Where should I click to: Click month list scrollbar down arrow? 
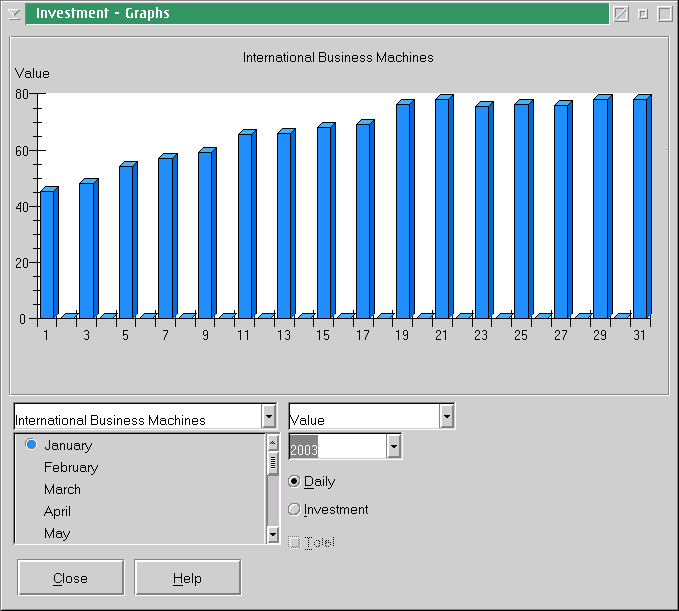[x=272, y=534]
